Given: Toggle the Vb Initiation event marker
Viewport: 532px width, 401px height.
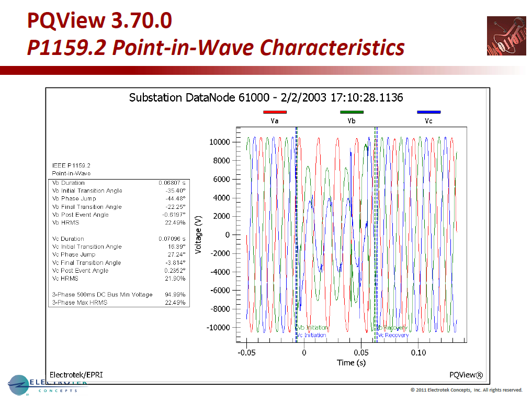Looking at the screenshot, I should tap(312, 327).
